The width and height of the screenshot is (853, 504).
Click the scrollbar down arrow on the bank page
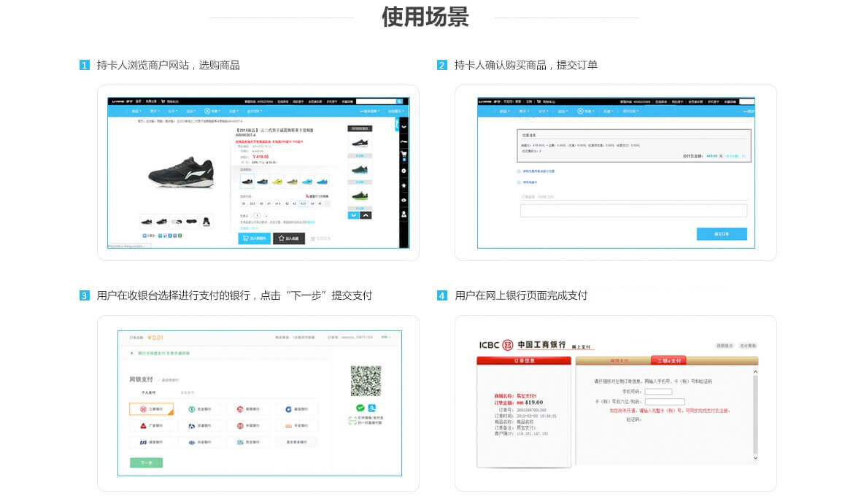click(755, 458)
